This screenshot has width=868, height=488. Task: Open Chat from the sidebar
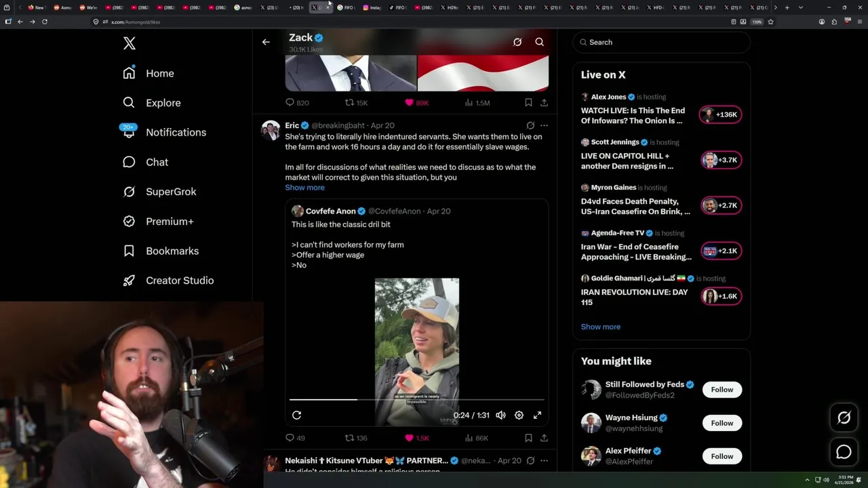tap(145, 162)
